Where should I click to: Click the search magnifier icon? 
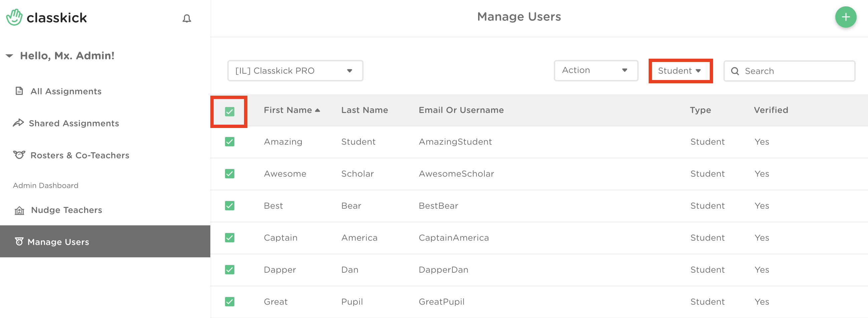point(734,71)
